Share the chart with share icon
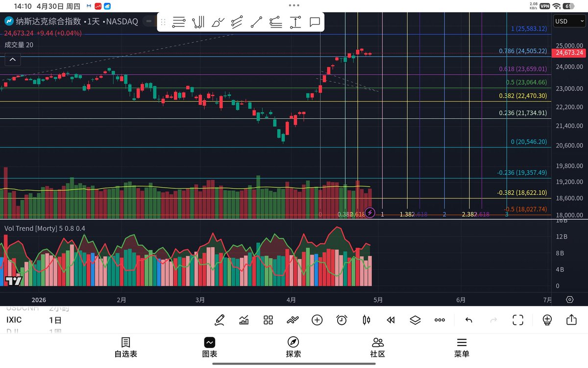The image size is (588, 368). (x=571, y=319)
